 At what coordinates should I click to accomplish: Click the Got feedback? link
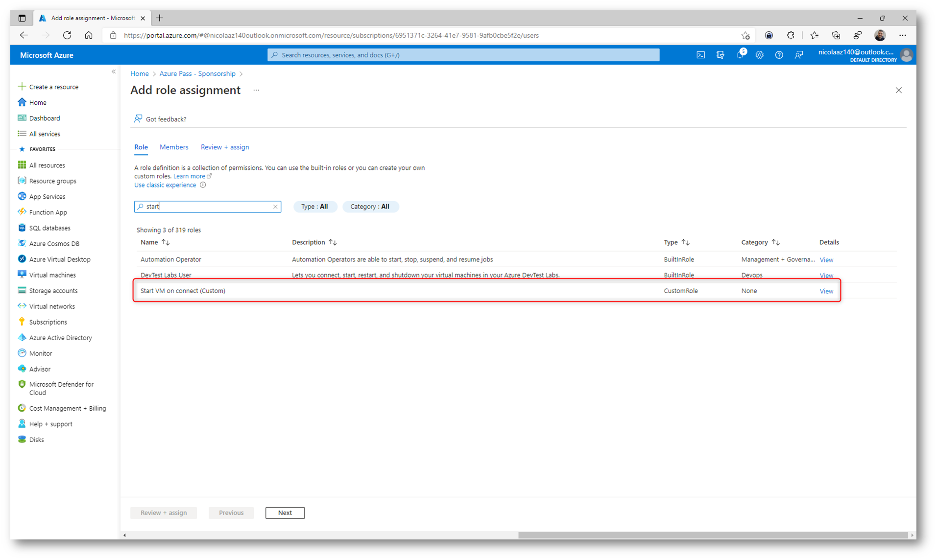(160, 119)
